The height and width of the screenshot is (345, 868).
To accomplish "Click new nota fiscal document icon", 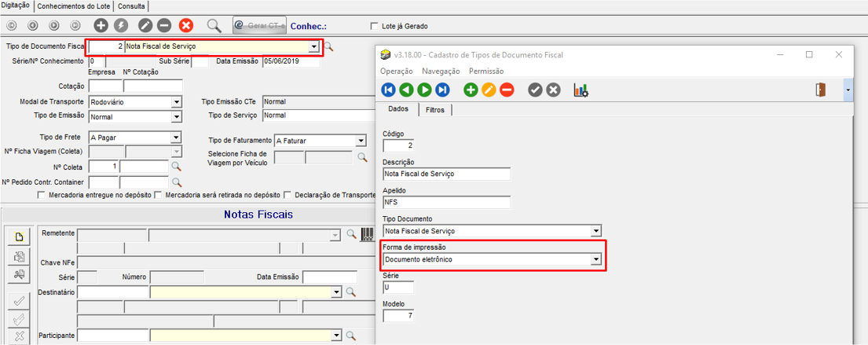I will tap(20, 237).
